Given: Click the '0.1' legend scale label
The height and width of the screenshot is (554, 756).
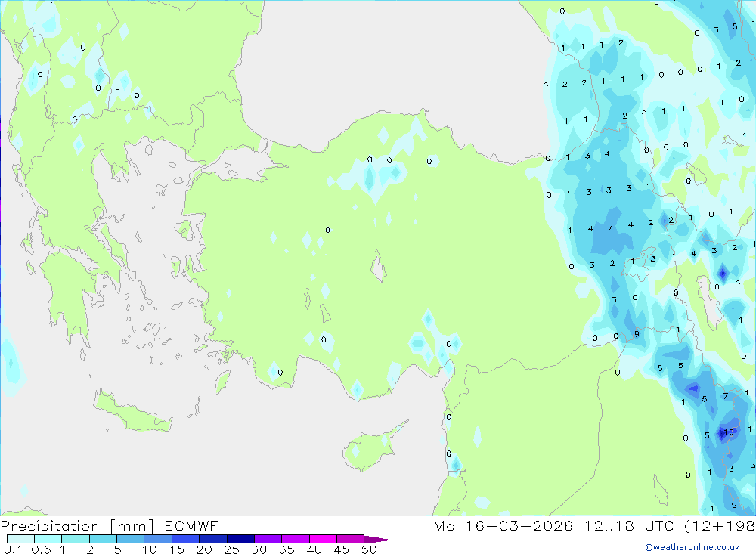Looking at the screenshot, I should 13,549.
